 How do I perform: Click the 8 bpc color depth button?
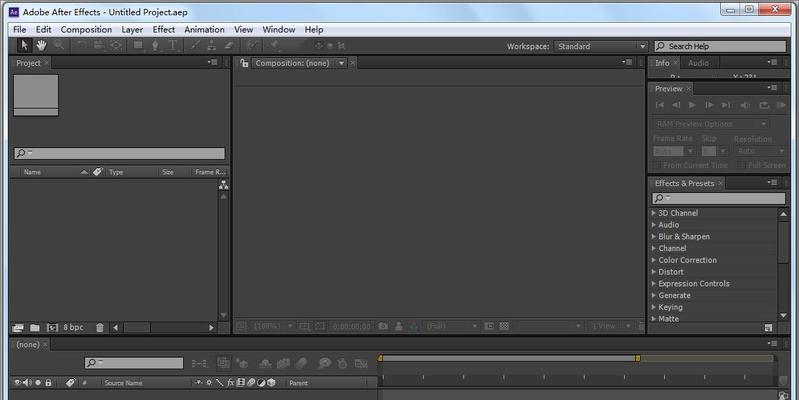tap(73, 328)
